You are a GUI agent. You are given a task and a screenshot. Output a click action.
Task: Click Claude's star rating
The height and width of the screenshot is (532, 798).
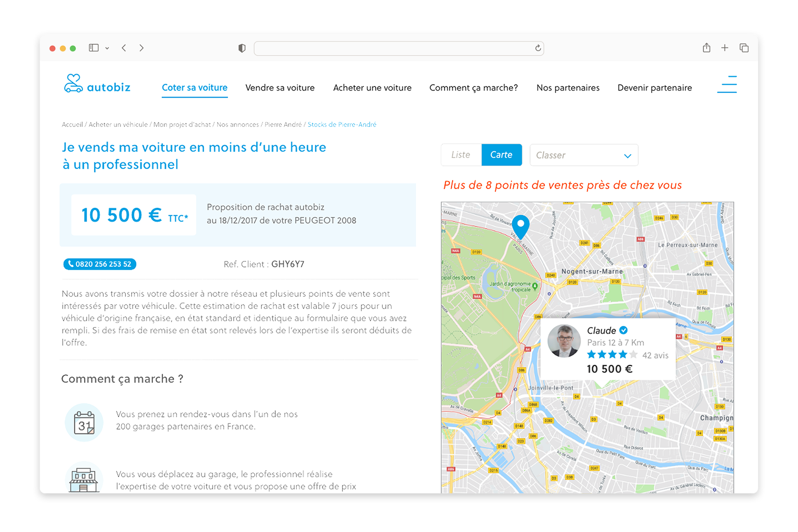click(x=612, y=355)
